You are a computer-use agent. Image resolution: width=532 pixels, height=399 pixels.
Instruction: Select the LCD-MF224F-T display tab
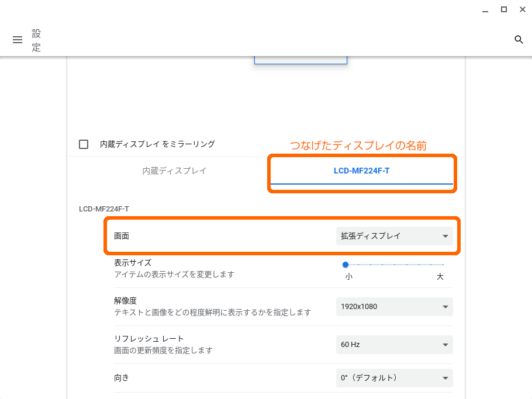click(x=362, y=171)
